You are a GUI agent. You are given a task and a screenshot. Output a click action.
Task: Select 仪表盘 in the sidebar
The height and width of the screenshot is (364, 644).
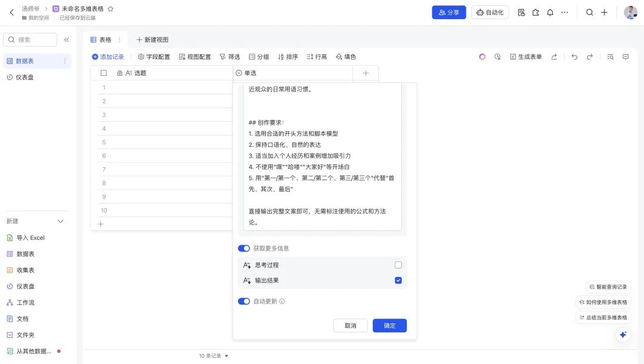pyautogui.click(x=24, y=77)
